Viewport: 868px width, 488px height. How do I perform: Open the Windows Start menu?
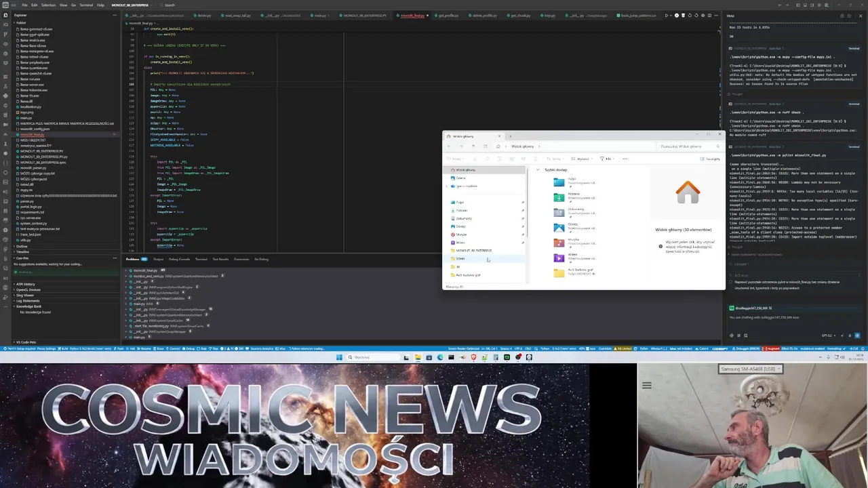coord(339,357)
